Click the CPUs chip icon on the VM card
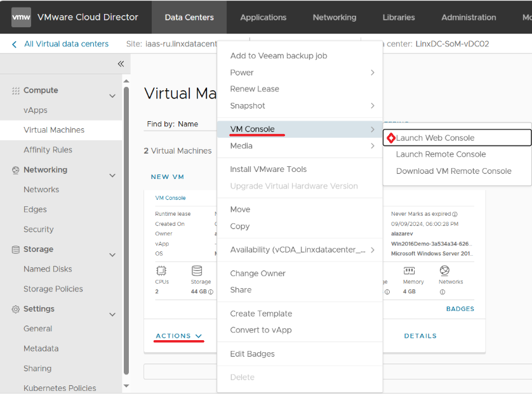The height and width of the screenshot is (396, 532). 161,270
